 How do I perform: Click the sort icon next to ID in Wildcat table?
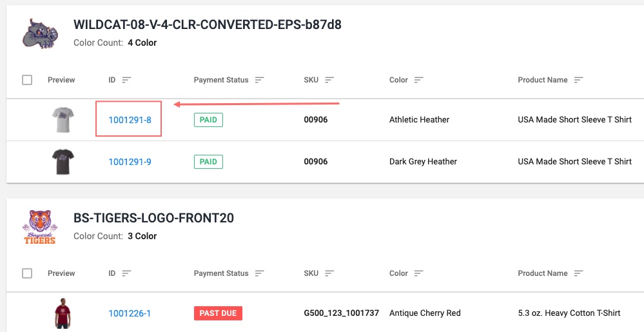pyautogui.click(x=126, y=80)
